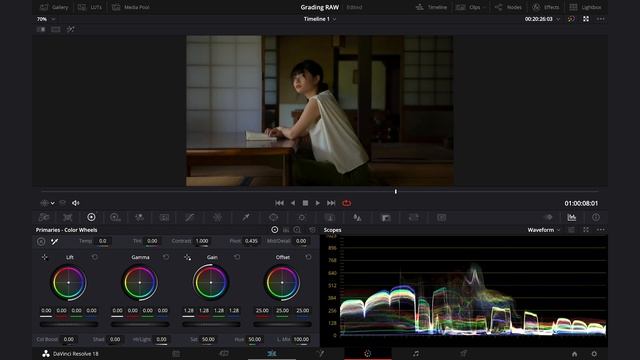The height and width of the screenshot is (360, 640).
Task: Open project settings gear
Action: 594,354
